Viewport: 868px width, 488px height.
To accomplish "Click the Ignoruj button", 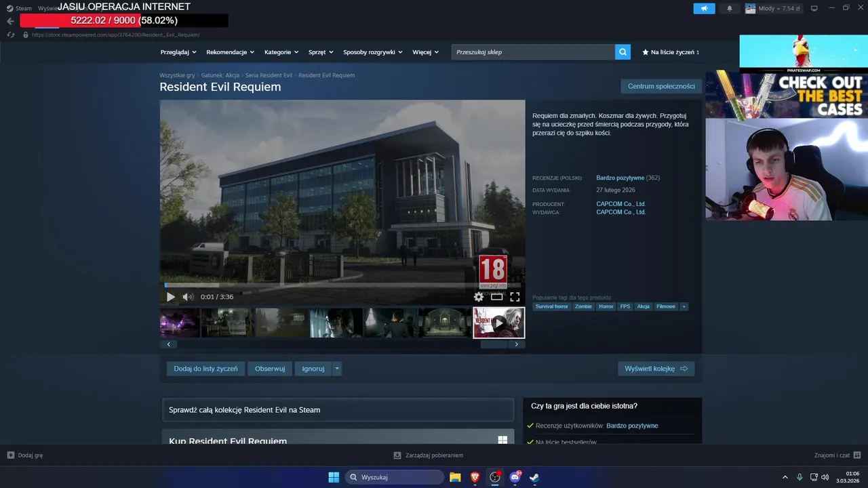I will click(x=313, y=369).
